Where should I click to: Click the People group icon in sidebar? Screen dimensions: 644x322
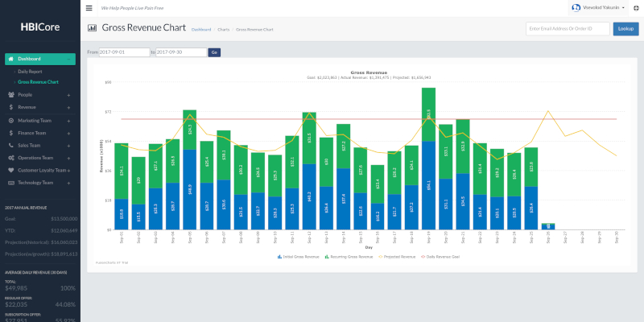[x=10, y=95]
